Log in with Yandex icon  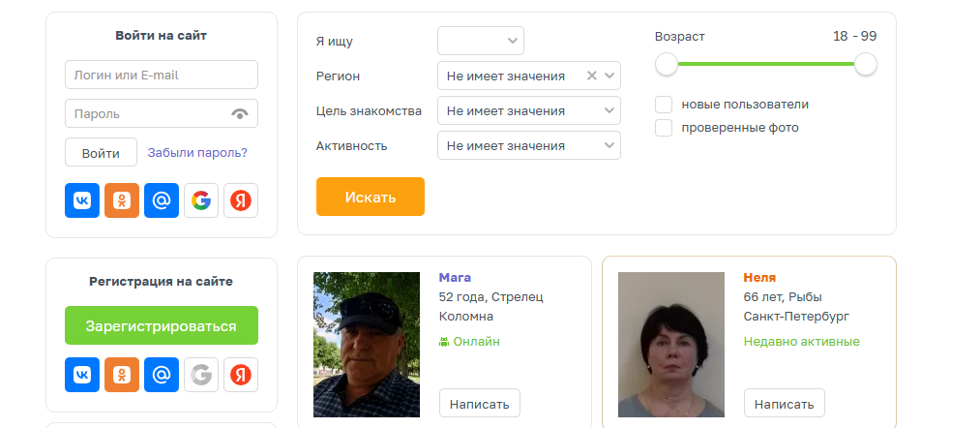click(241, 200)
